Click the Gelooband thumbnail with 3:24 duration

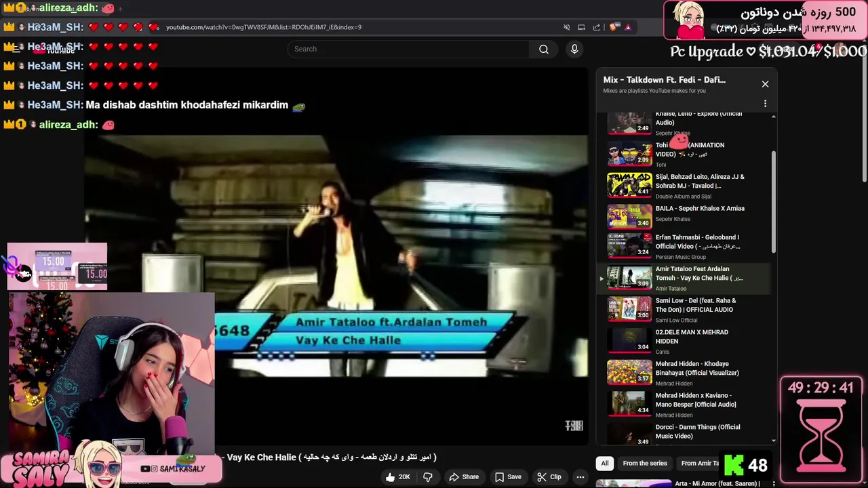pyautogui.click(x=629, y=247)
